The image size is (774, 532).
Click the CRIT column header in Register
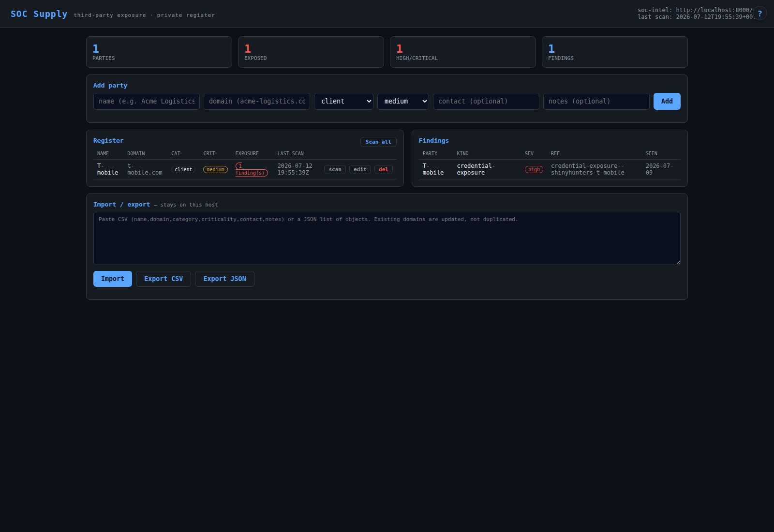tap(209, 153)
